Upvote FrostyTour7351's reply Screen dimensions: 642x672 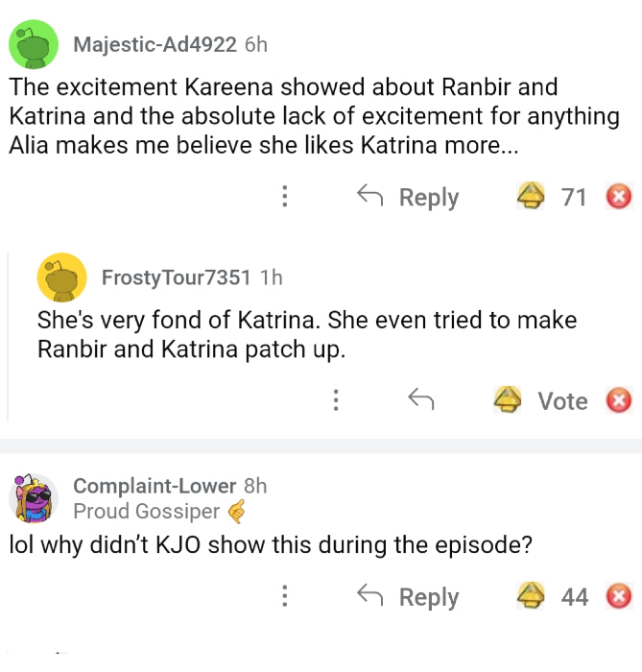(x=507, y=400)
